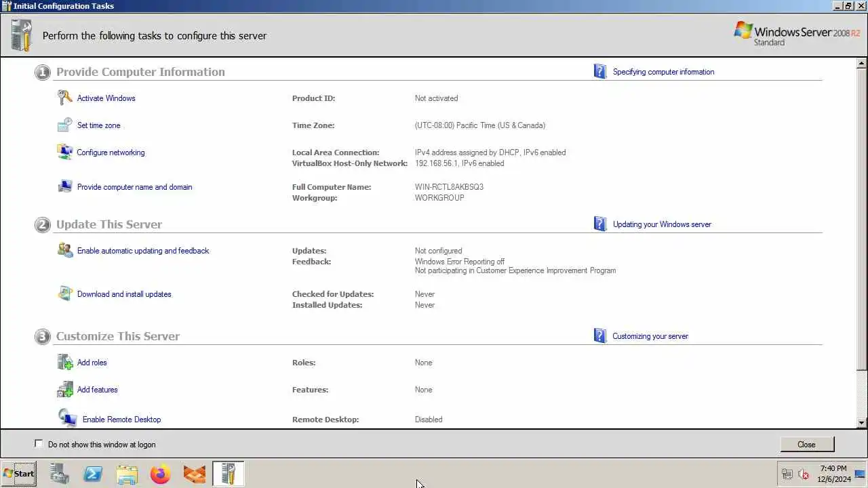The image size is (868, 488).
Task: Click the WORKGROUP value text
Action: point(439,198)
